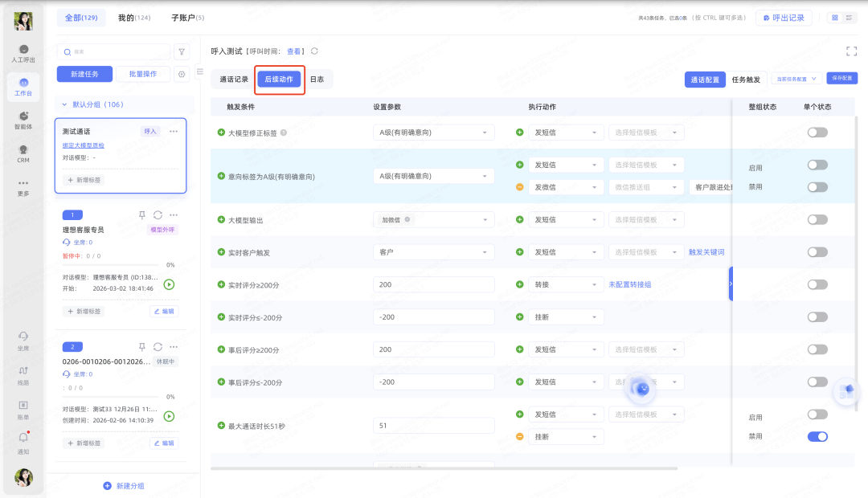Click the fullscreen expand icon
868x498 pixels.
851,51
